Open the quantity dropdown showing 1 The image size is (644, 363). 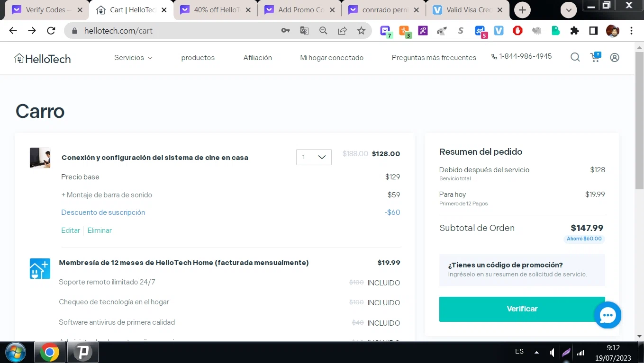(x=314, y=157)
